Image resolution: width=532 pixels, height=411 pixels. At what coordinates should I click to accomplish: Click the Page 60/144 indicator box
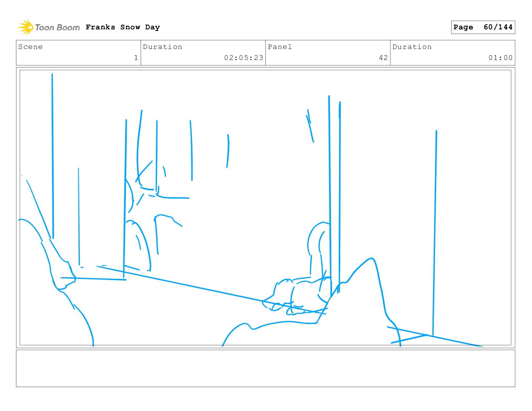[483, 27]
